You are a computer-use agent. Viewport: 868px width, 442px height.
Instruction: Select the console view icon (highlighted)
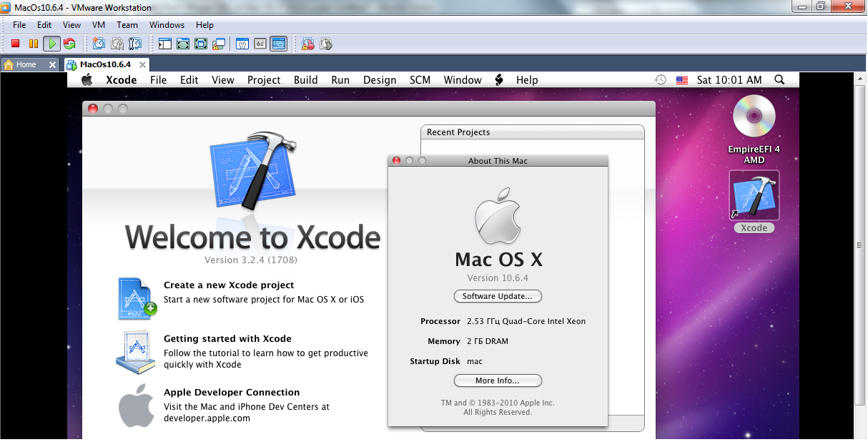pos(278,44)
